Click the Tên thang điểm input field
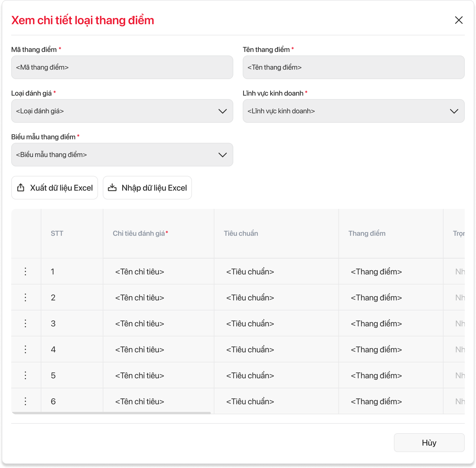Screen dimensions: 476x468 353,67
